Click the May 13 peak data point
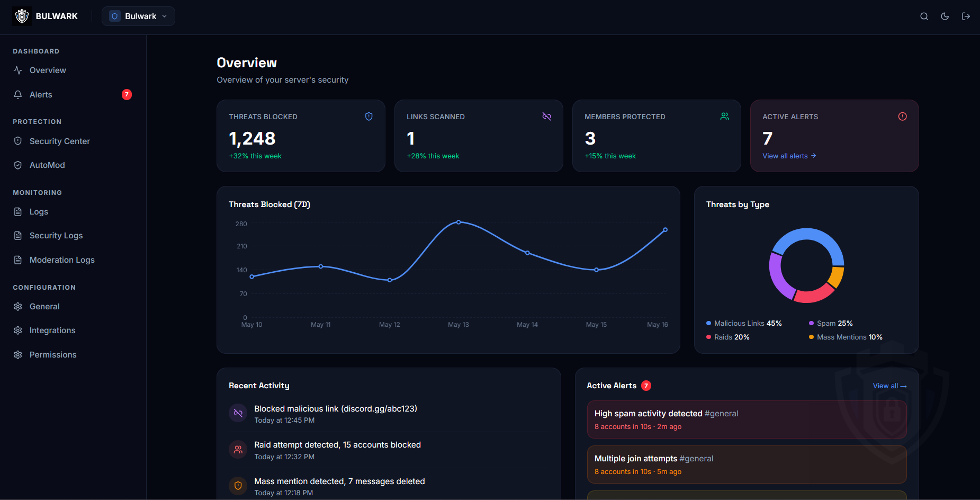 (x=458, y=222)
